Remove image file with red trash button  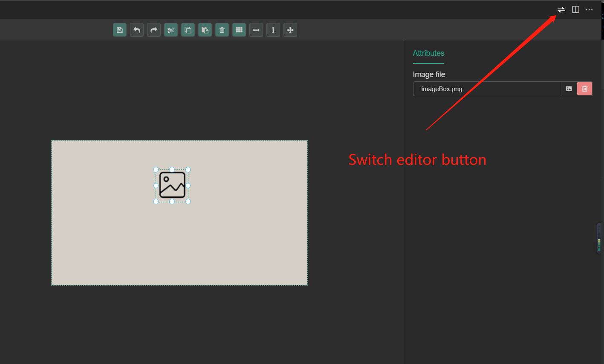point(585,89)
